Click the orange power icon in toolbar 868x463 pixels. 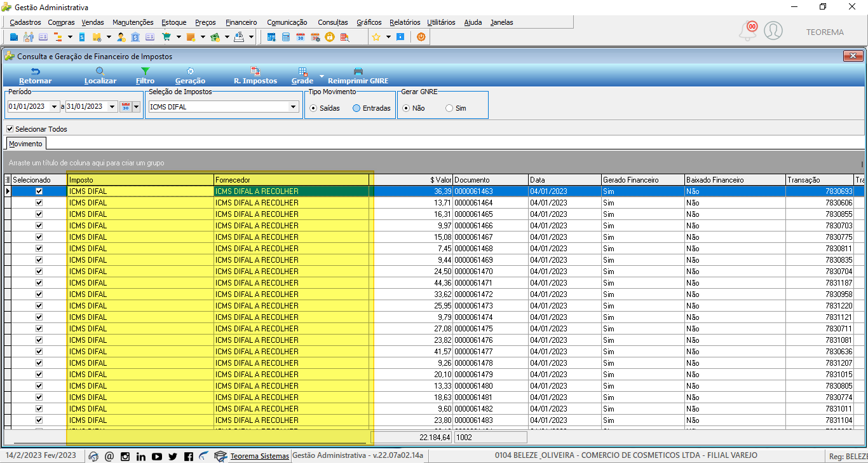(421, 37)
